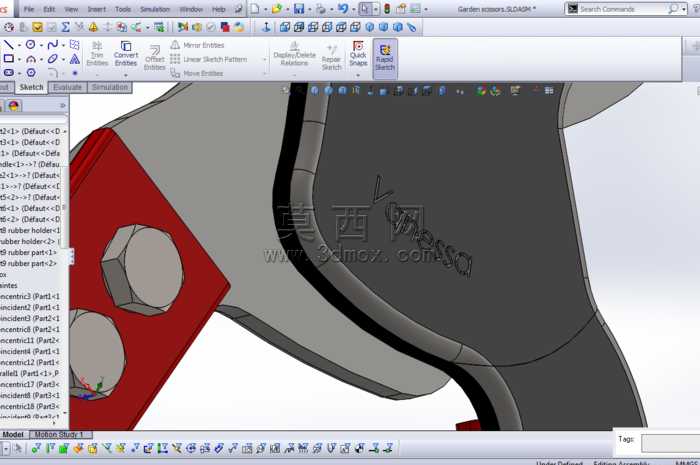Screen dimensions: 700x465
Task: Open the Edit menu
Action: tap(49, 9)
